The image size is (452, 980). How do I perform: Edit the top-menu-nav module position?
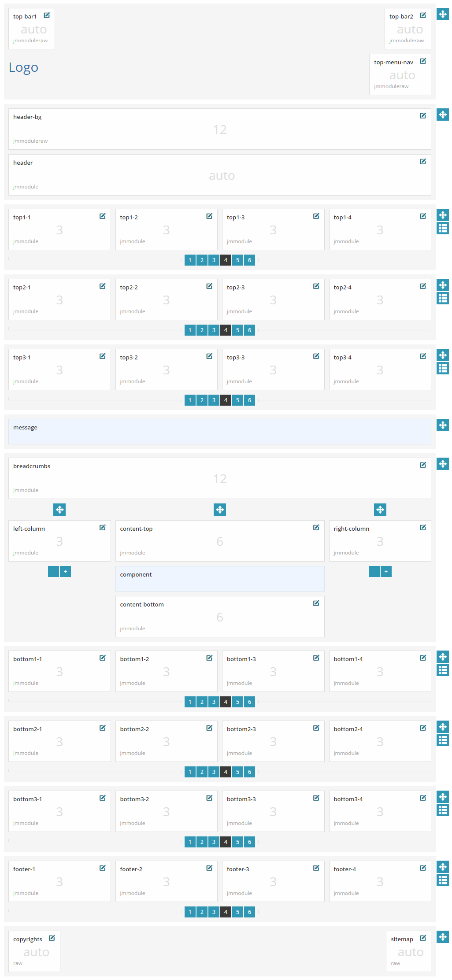point(423,61)
